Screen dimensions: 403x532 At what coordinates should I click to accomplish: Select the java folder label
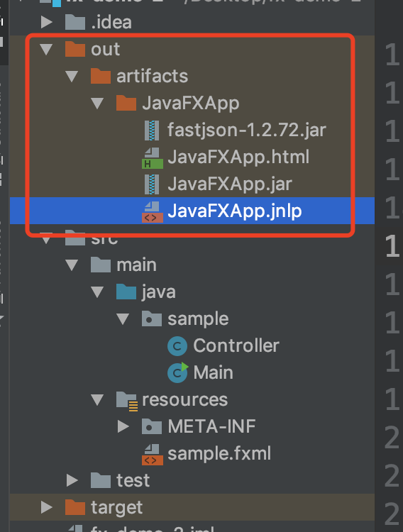158,292
